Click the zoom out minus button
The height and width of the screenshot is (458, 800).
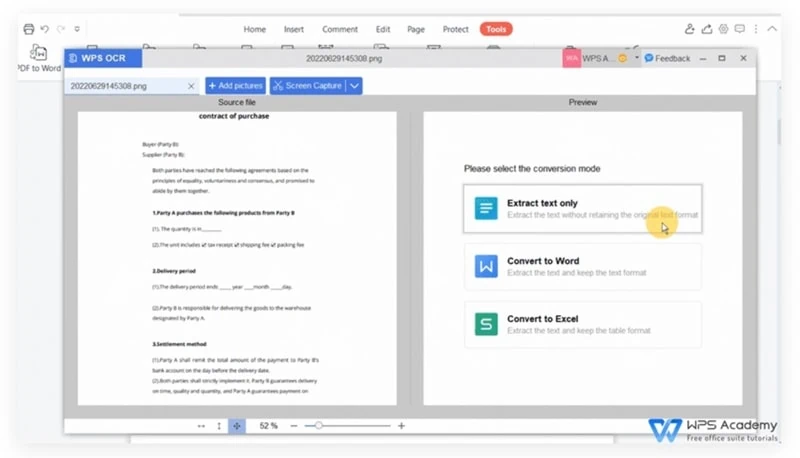point(294,426)
